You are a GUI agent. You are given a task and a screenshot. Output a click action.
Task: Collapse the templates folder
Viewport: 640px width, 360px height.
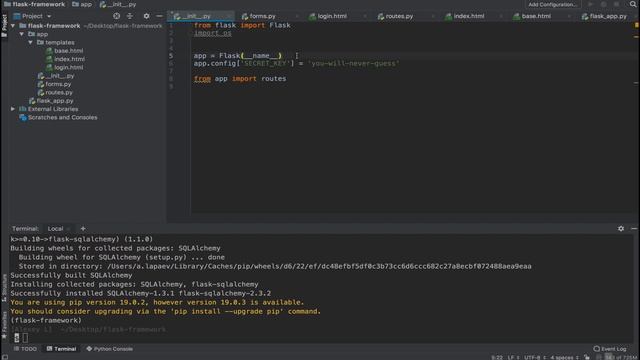tap(31, 42)
